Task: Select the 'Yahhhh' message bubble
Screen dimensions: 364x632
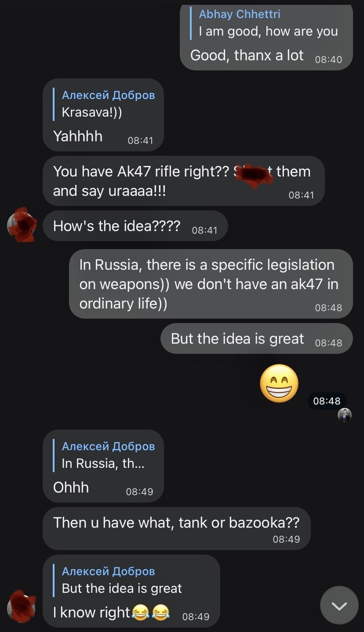Action: 103,115
